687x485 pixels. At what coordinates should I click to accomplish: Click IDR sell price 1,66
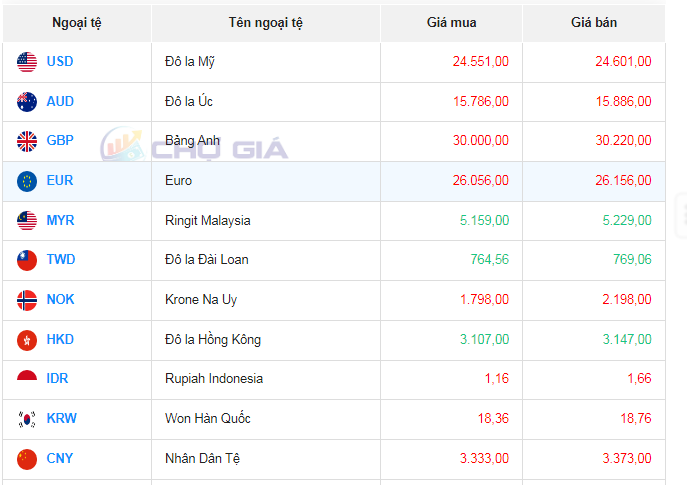tap(639, 378)
